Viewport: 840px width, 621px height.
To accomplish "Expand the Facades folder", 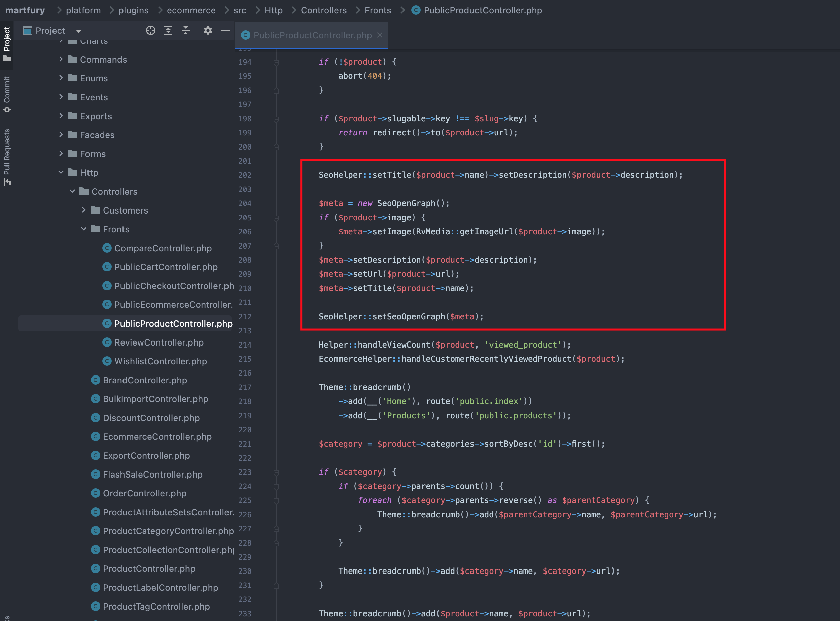I will click(61, 134).
